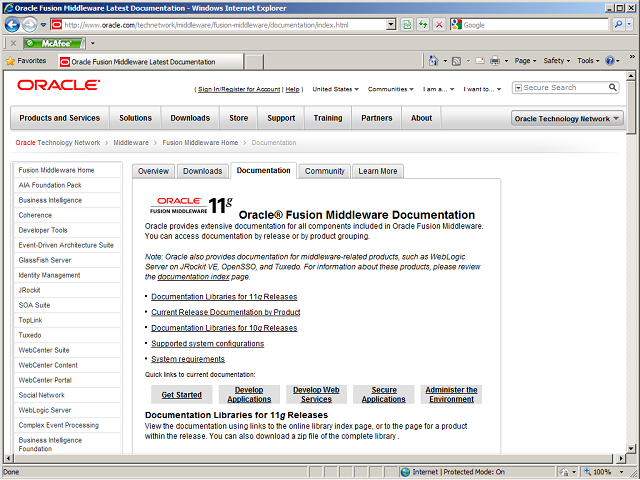
Task: Open the zoom level 100% dropdown
Action: point(606,472)
